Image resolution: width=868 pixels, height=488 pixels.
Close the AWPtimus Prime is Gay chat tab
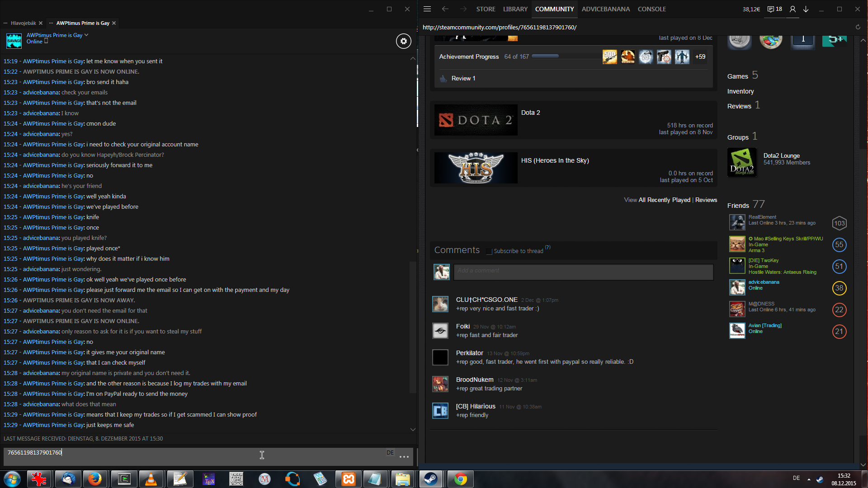114,23
